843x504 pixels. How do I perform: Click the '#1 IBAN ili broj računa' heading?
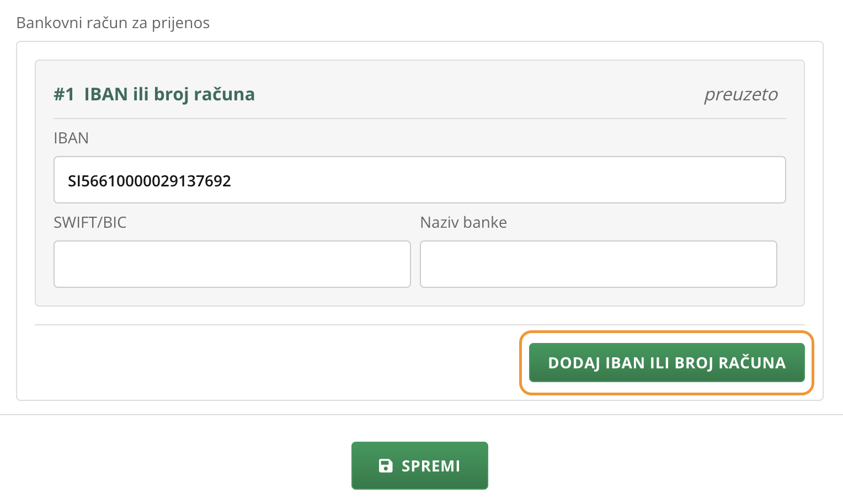tap(154, 94)
